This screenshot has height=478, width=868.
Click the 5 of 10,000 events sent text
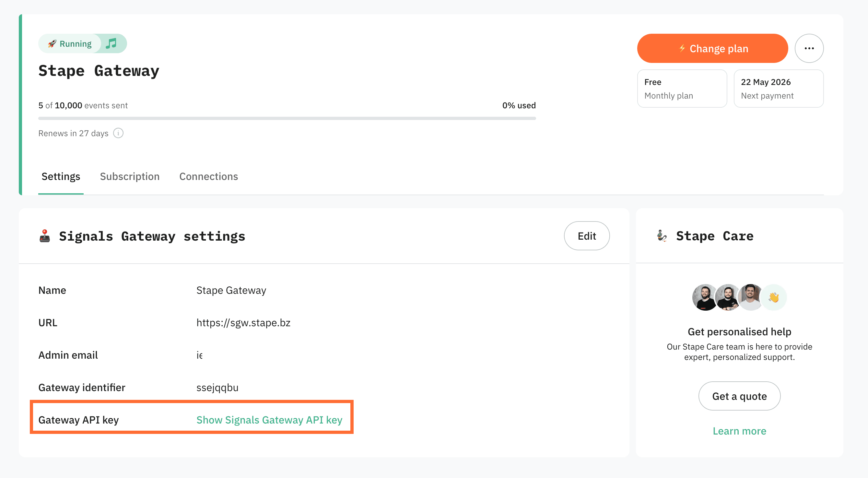(83, 105)
